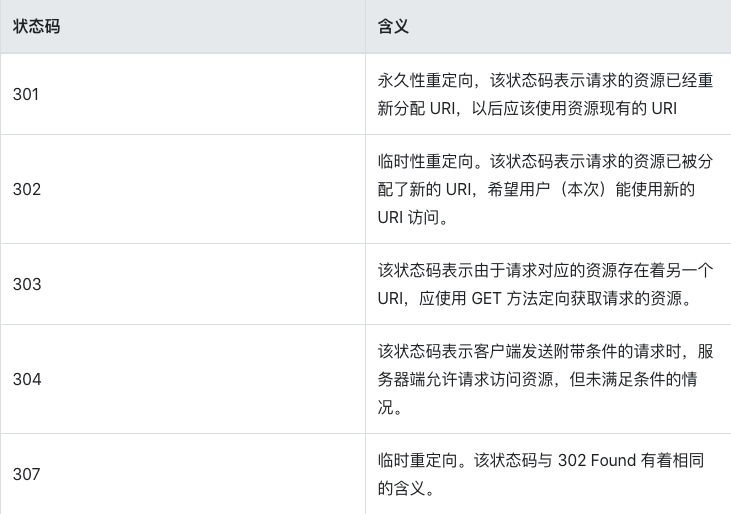Screen dimensions: 731x514
Task: Select the 303 status code cell
Action: click(26, 284)
